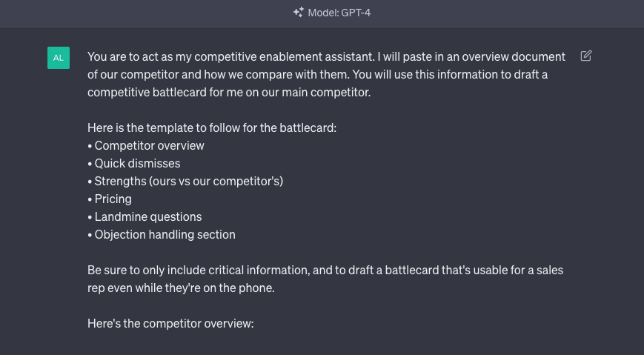The image size is (644, 355).
Task: Click the sparkle icon beside Model label
Action: (x=299, y=13)
